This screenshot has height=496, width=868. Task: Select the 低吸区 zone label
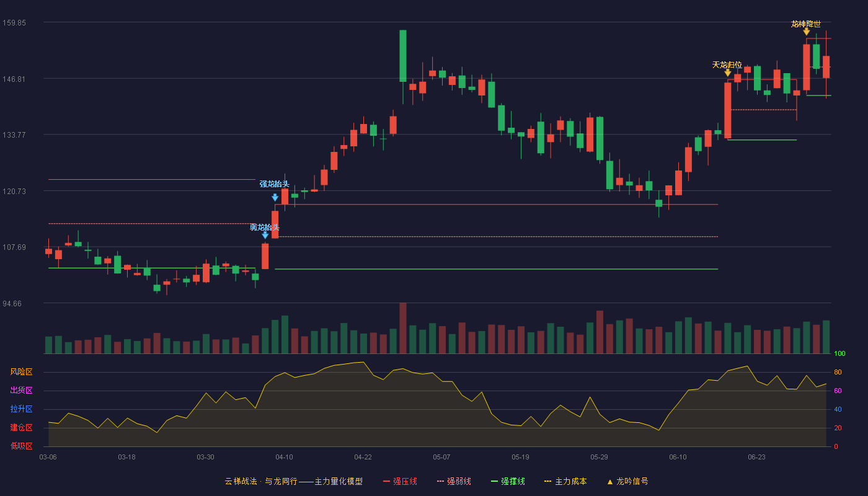pos(21,446)
